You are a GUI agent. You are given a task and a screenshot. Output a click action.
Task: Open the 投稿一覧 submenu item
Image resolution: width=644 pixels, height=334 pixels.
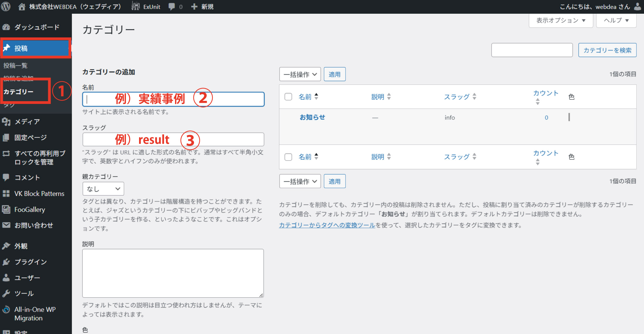(15, 66)
